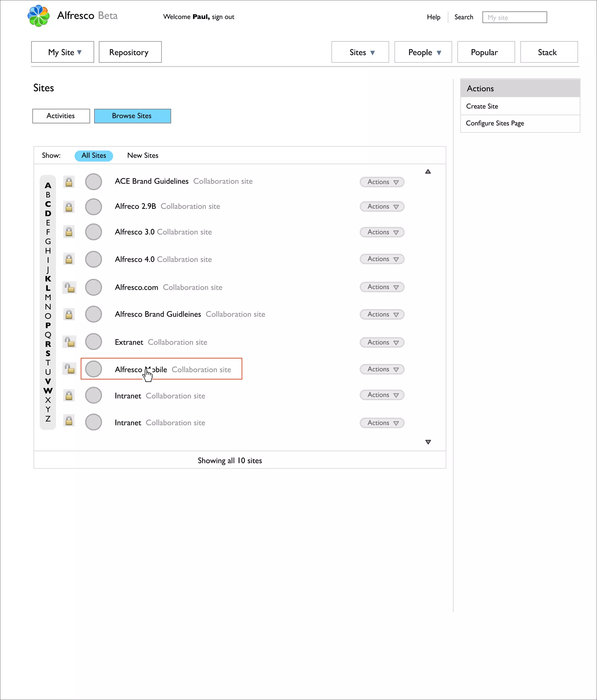
Task: Open Actions menu for ACE Brand Guidelines
Action: click(382, 182)
